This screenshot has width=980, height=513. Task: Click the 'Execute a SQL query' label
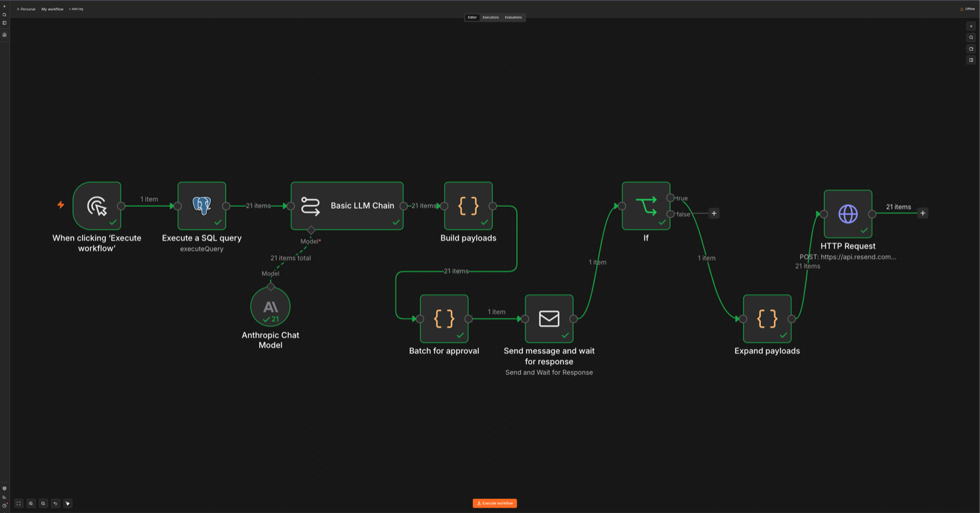click(202, 238)
